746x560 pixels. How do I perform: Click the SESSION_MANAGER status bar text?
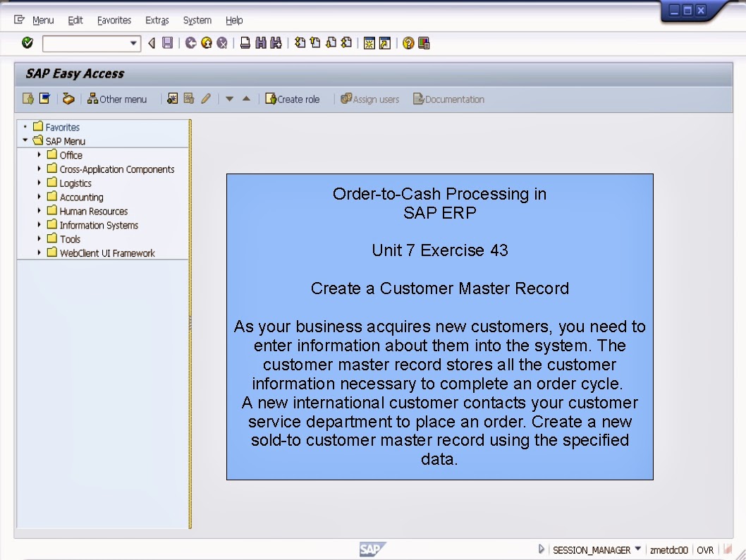pos(592,550)
